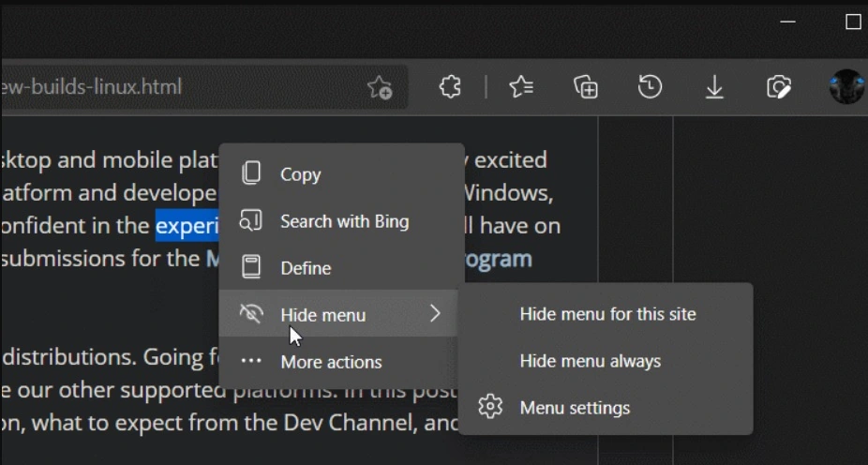Maximize the browser window
The height and width of the screenshot is (465, 868).
853,22
